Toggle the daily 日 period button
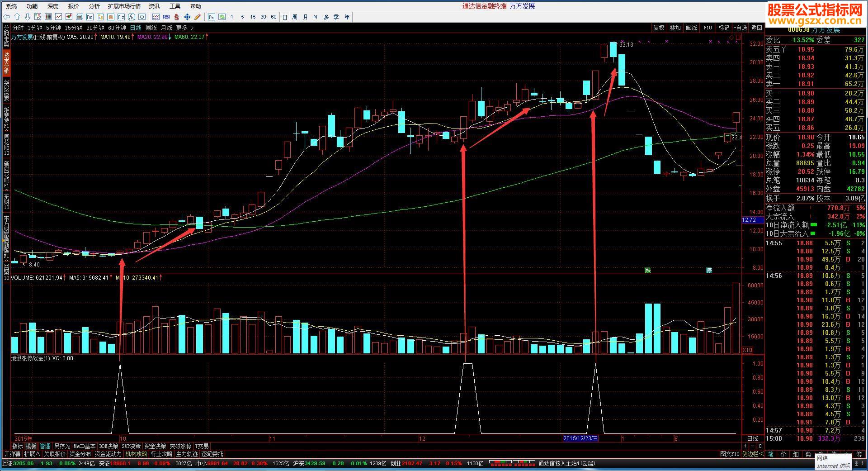The image size is (868, 471). point(285,17)
